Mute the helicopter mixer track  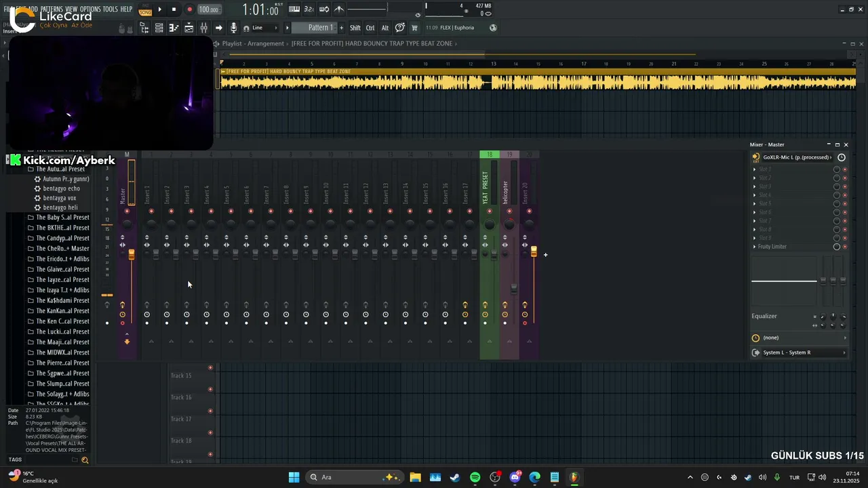[x=509, y=211]
